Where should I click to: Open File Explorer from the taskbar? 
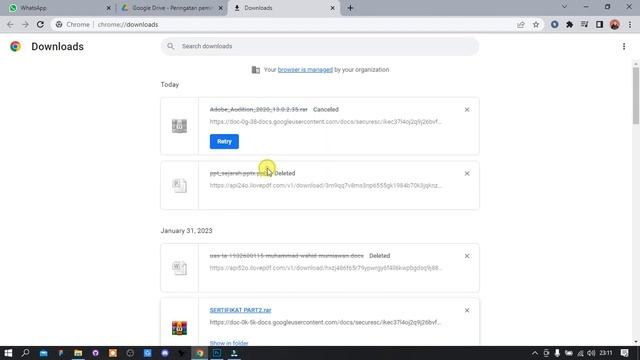[78, 353]
